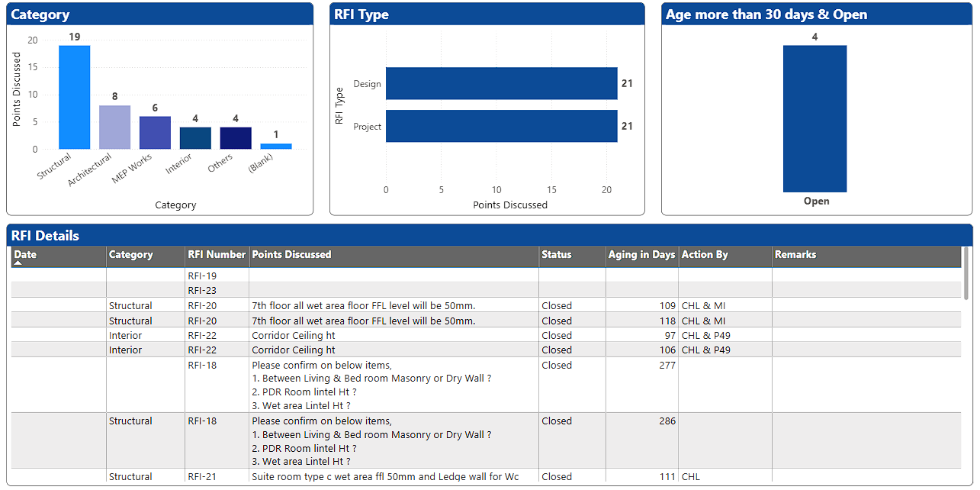Click the Open bar in aging chart
Viewport: 980px width, 490px height.
pyautogui.click(x=815, y=118)
